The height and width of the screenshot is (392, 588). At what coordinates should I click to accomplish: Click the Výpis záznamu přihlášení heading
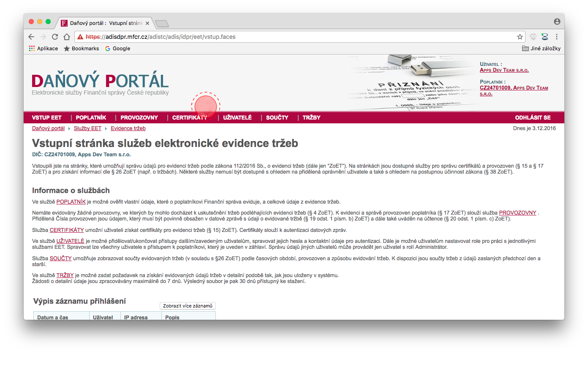click(79, 301)
